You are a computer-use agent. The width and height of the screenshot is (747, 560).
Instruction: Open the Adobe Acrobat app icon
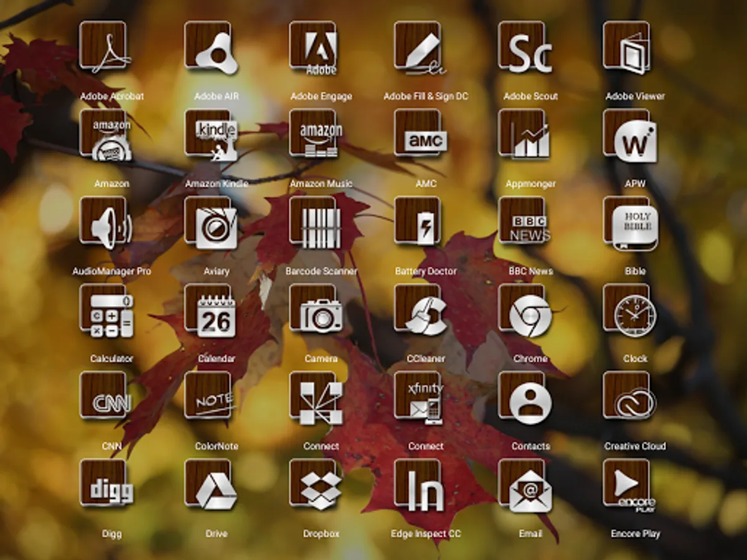coord(105,47)
